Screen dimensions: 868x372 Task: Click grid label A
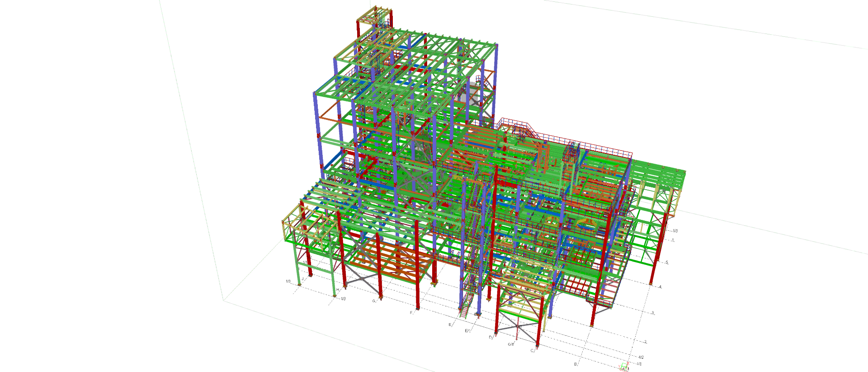pyautogui.click(x=660, y=287)
